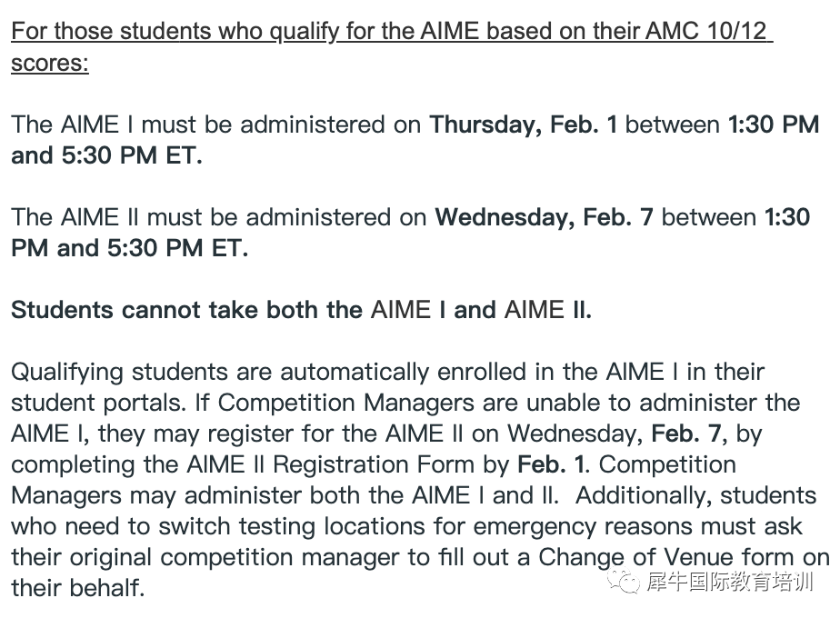Screen dimensions: 840x618
Task: Click the bold "and 5:30 PM ET." under AIME I sentence
Action: [106, 155]
